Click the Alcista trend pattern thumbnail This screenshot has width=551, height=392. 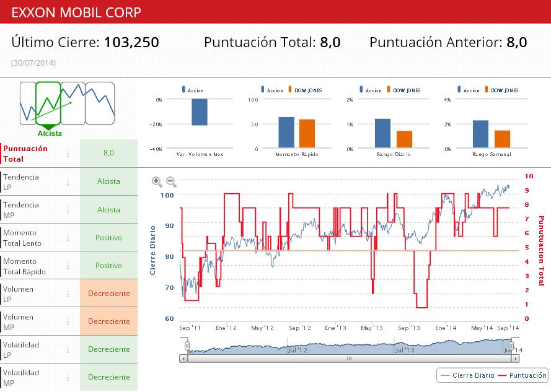pyautogui.click(x=48, y=103)
